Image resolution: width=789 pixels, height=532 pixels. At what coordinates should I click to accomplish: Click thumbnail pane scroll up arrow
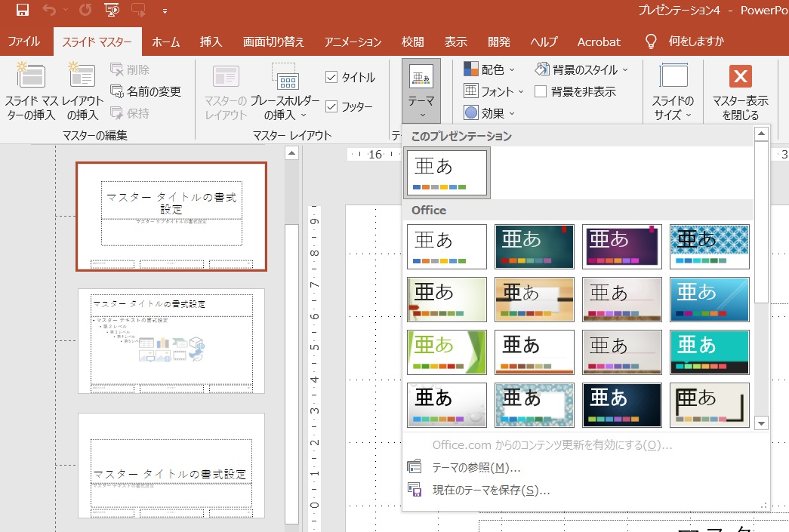click(292, 153)
